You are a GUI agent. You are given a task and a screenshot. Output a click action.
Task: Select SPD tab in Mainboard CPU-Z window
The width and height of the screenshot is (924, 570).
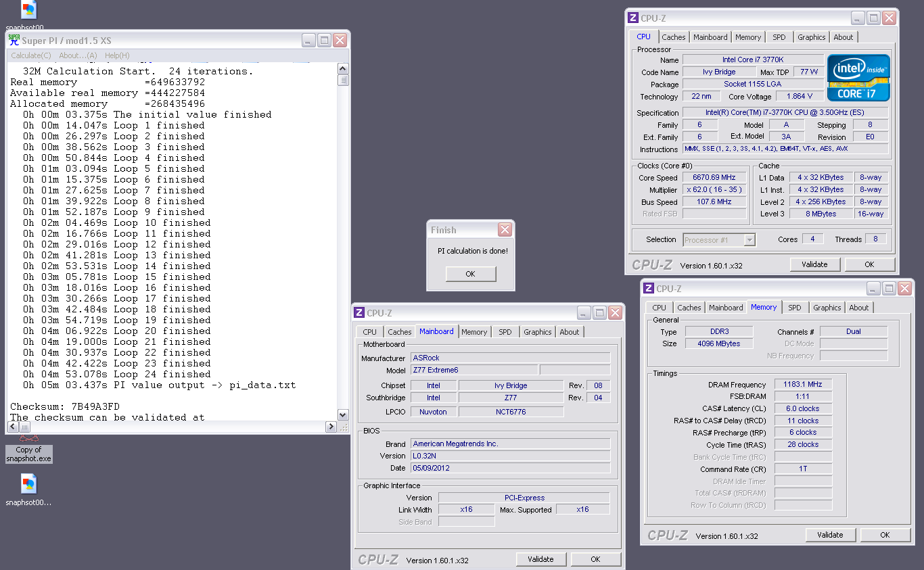coord(505,332)
